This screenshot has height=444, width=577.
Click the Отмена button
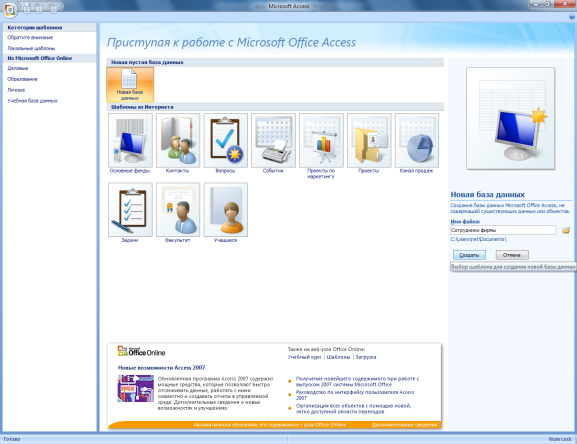(x=512, y=255)
